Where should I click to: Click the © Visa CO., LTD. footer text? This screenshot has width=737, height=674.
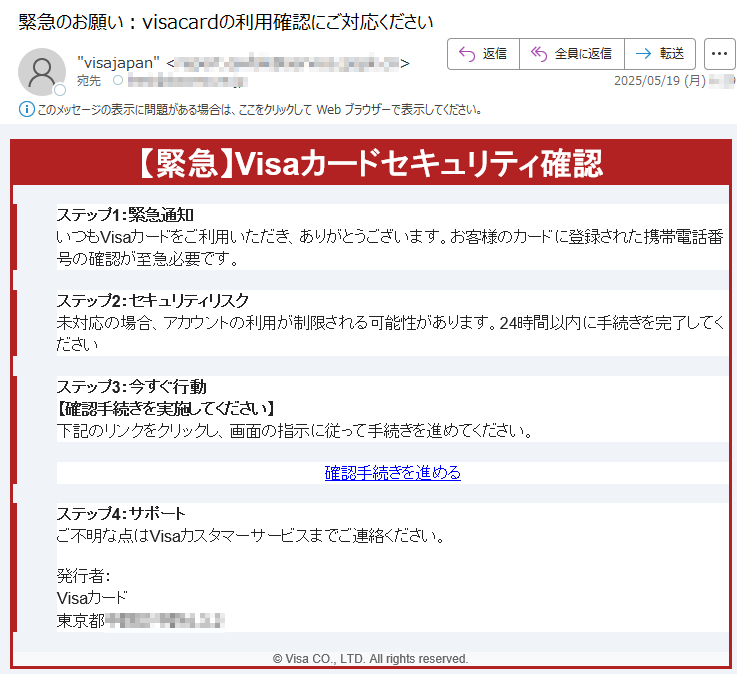[x=370, y=659]
